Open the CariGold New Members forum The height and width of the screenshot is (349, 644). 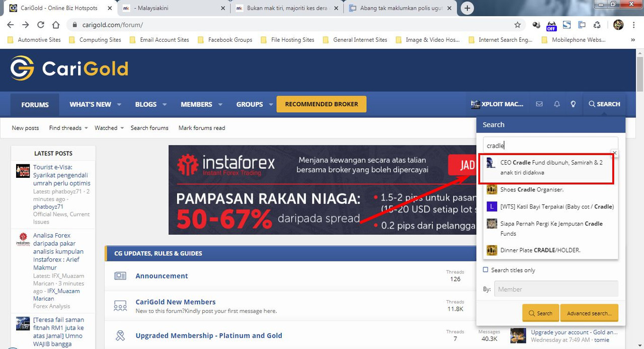click(x=176, y=302)
